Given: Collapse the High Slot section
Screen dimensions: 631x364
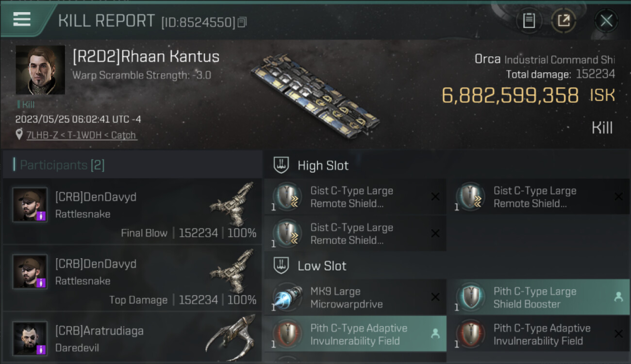Looking at the screenshot, I should pos(282,165).
